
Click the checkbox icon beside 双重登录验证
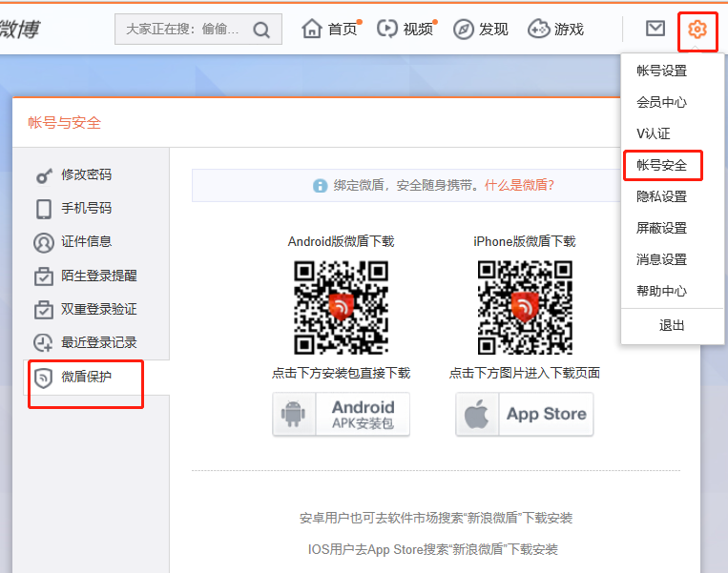[44, 310]
